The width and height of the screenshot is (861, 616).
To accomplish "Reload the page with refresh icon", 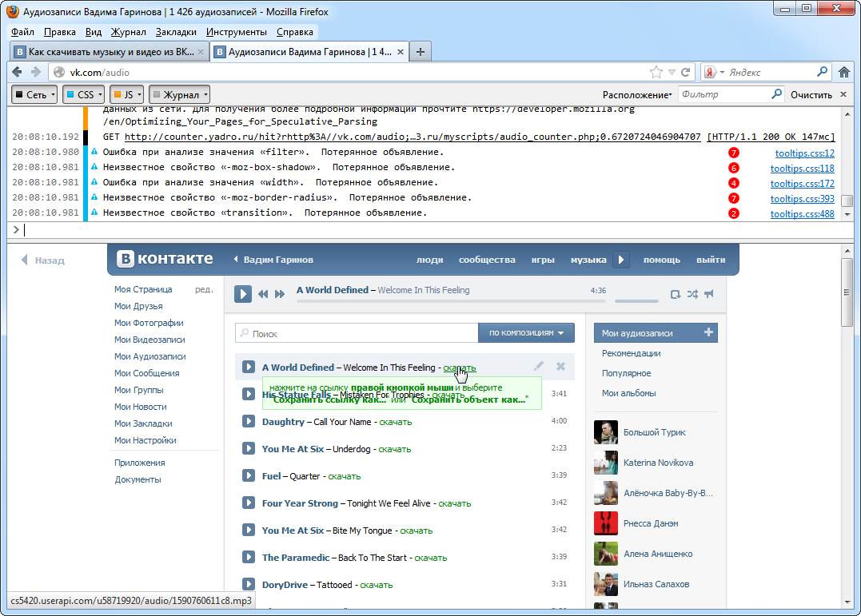I will [685, 72].
